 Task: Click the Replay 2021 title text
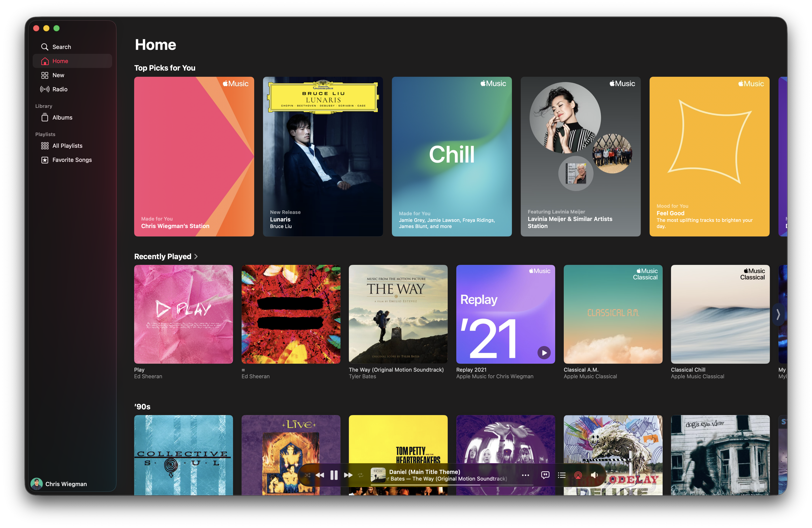click(x=471, y=369)
